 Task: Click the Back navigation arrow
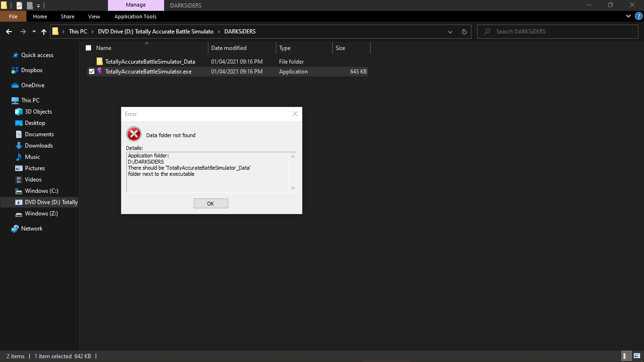pyautogui.click(x=9, y=32)
